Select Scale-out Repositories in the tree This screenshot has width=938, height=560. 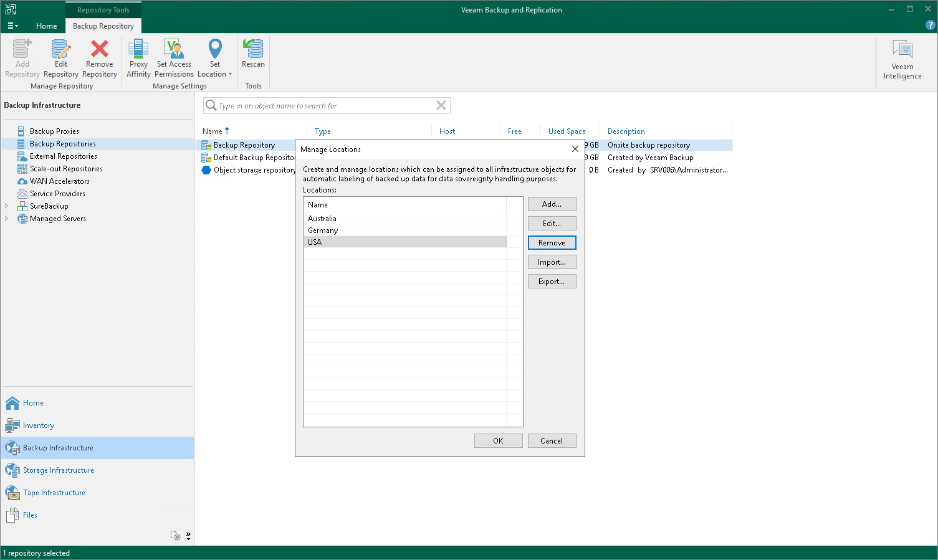(x=66, y=169)
